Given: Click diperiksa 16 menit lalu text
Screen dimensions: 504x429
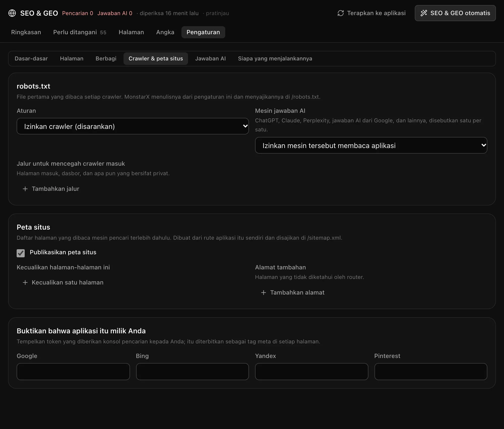Looking at the screenshot, I should (x=169, y=13).
